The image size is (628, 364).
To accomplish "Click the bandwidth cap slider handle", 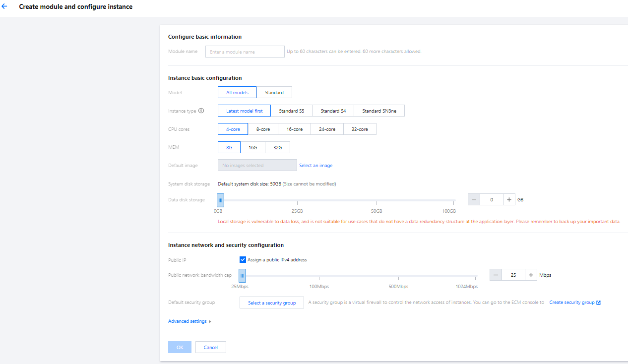I will coord(242,275).
